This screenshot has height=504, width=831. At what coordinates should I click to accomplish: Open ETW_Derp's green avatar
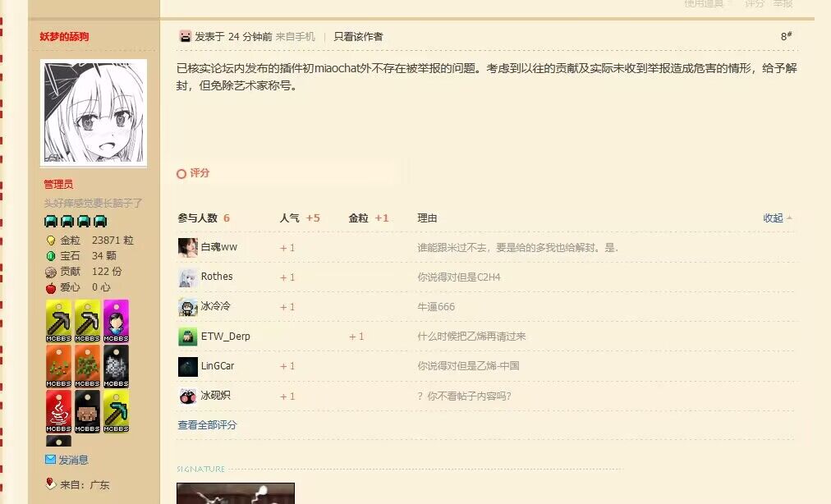point(187,337)
